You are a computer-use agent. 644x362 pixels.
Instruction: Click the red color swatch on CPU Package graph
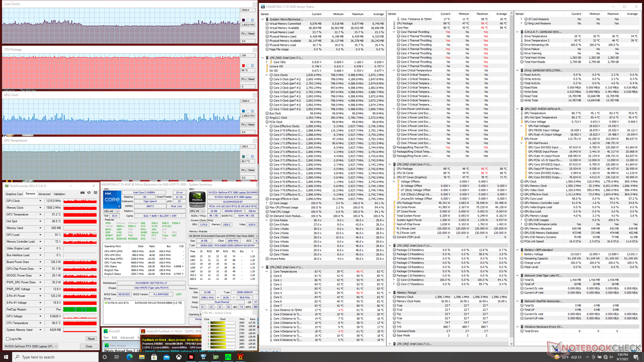click(x=244, y=66)
